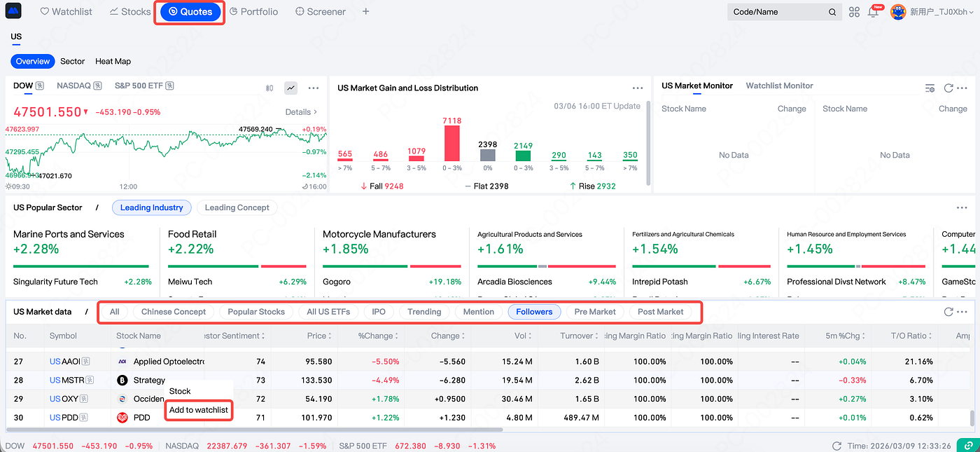Open the Market Monitor filter settings icon

(930, 88)
